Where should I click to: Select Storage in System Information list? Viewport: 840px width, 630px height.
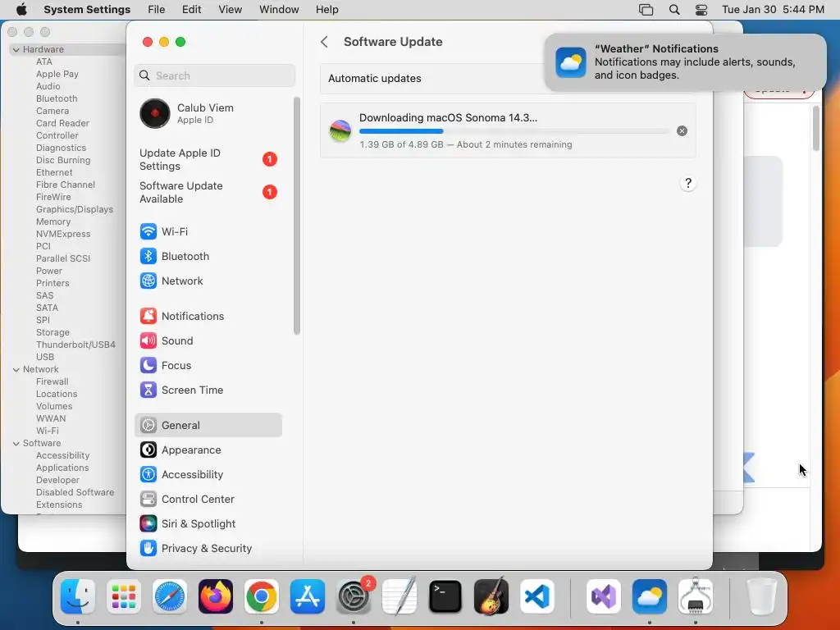[52, 333]
